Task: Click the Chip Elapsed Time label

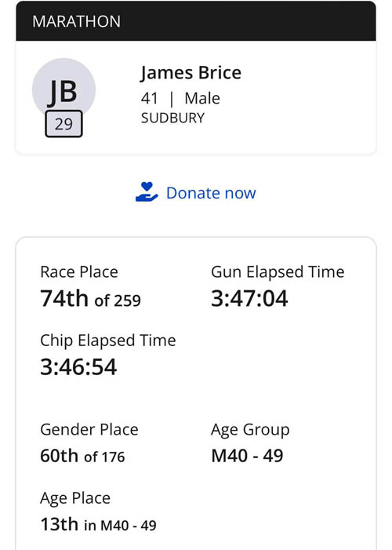Action: click(x=108, y=341)
